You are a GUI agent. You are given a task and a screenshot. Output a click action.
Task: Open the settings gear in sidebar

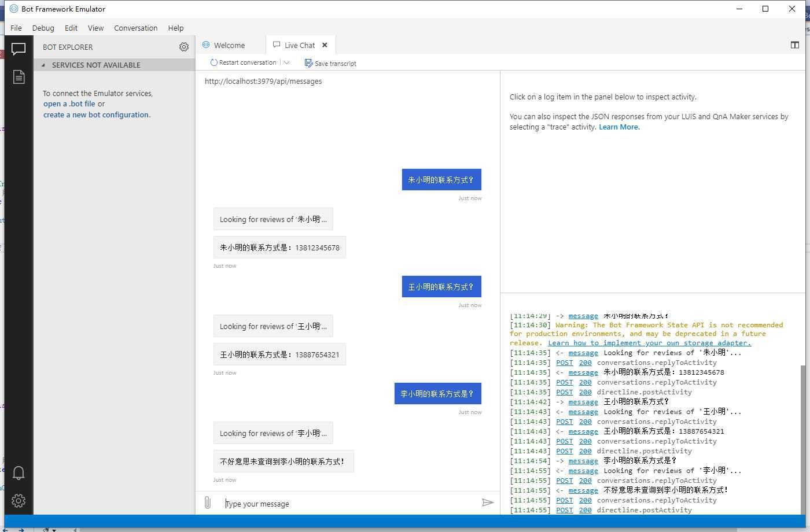[x=19, y=501]
